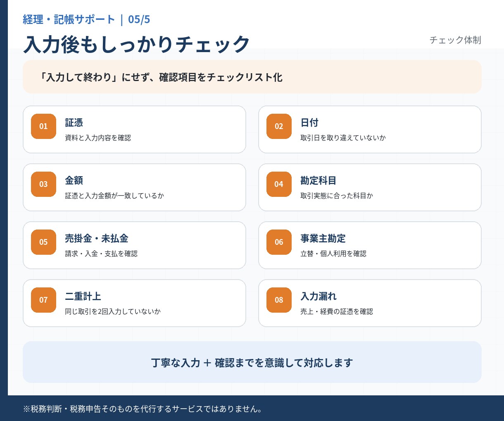Screen dimensions: 504x421
Task: Click the orange 02 number badge
Action: [279, 126]
